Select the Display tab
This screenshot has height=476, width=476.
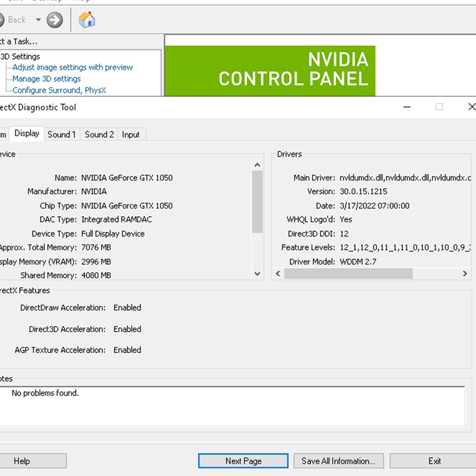point(27,134)
